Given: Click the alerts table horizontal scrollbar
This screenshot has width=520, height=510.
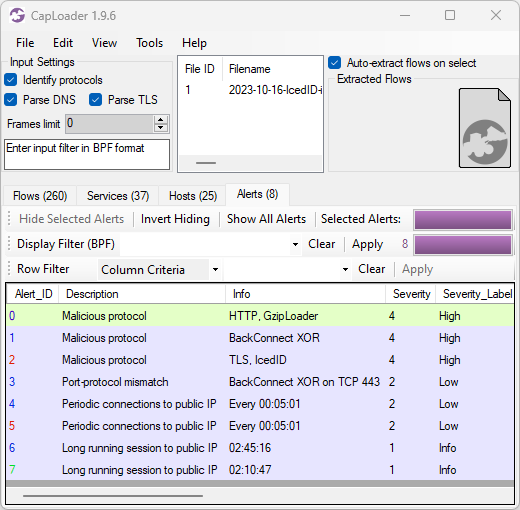Looking at the screenshot, I should (x=113, y=496).
